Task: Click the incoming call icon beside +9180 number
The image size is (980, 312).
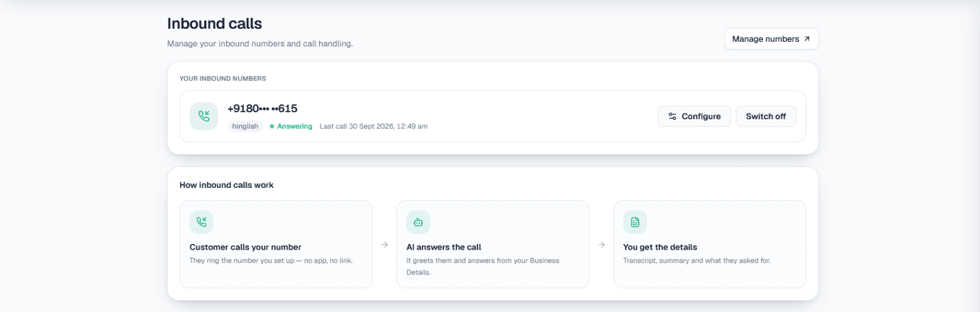Action: pos(204,116)
